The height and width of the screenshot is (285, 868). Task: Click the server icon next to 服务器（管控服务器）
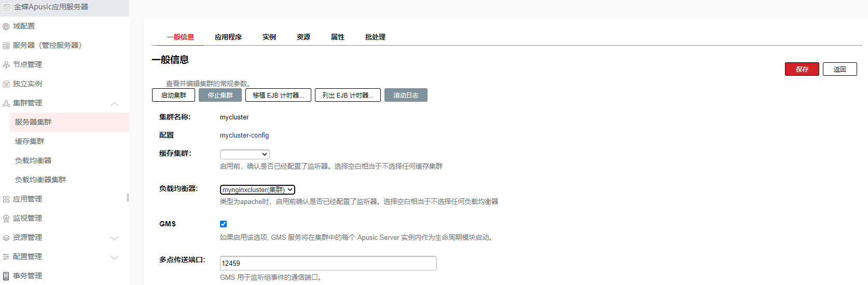[x=6, y=46]
